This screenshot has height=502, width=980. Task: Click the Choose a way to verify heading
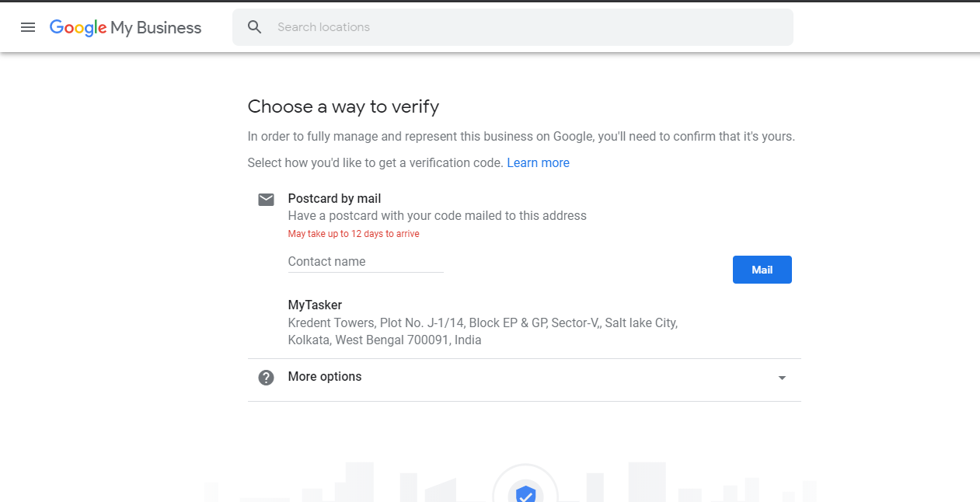[344, 106]
